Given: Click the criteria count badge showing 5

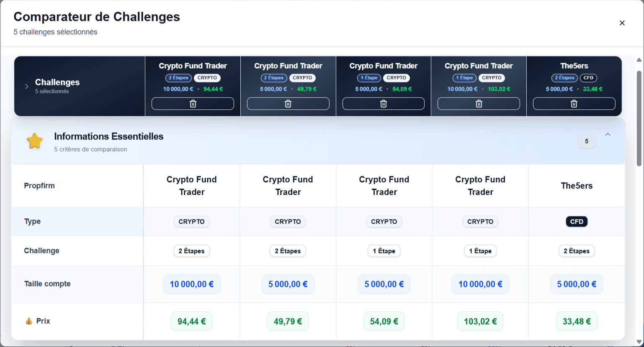Looking at the screenshot, I should pos(586,142).
